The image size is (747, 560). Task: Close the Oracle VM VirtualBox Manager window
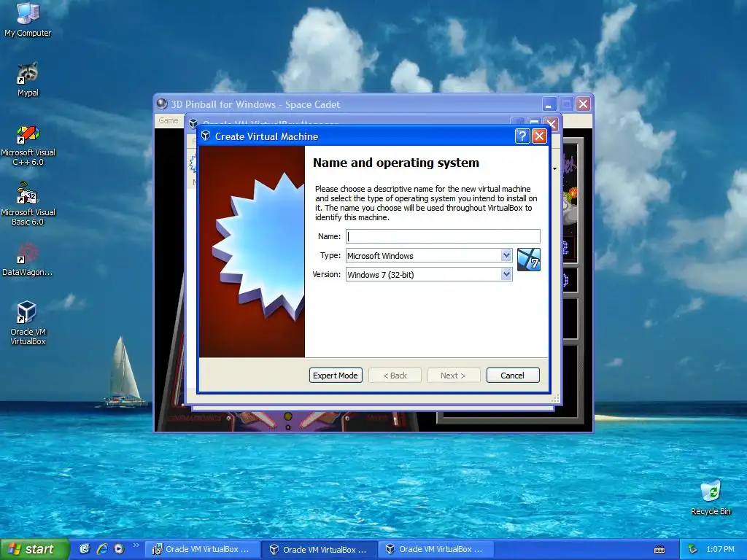551,124
